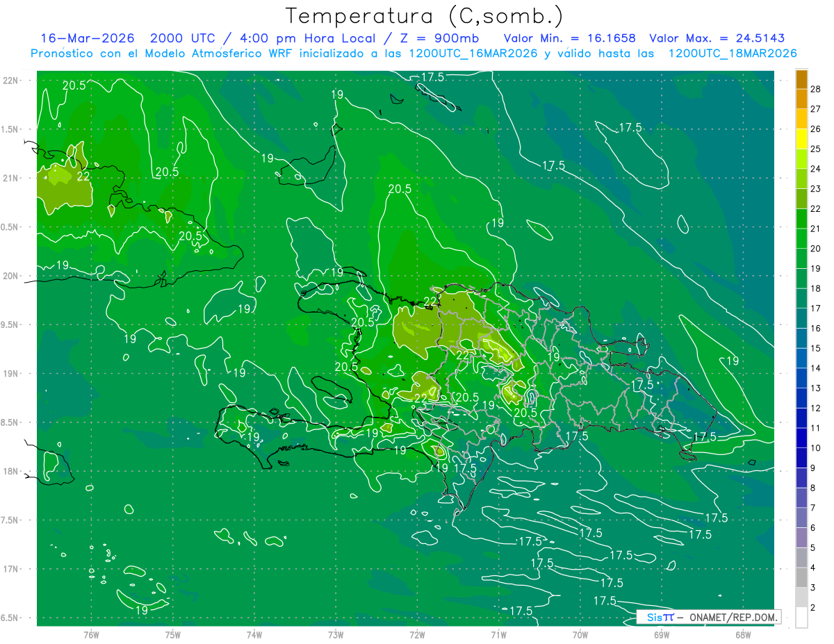Screen dimensions: 834x644
Task: Click the "26" label on the color scale
Action: click(x=816, y=129)
